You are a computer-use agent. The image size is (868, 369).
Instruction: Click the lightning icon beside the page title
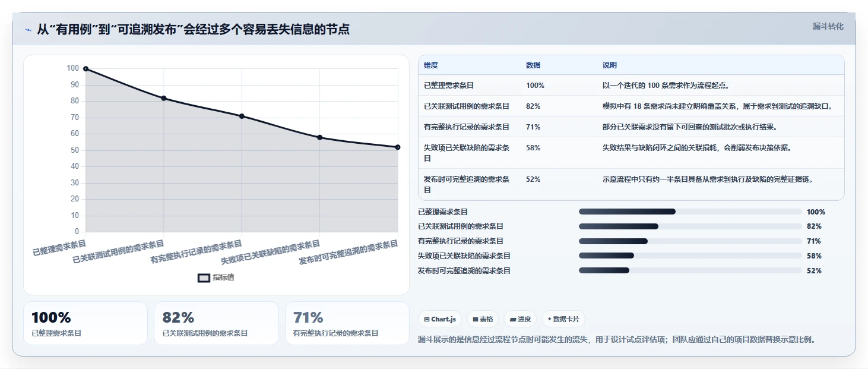(x=28, y=30)
